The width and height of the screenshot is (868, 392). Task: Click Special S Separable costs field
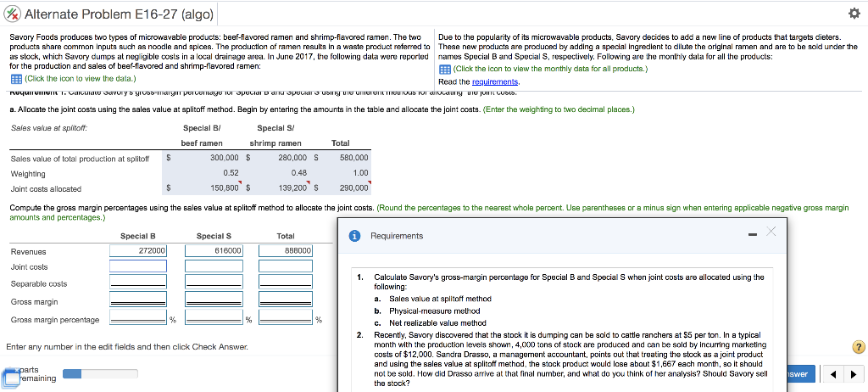[x=214, y=283]
